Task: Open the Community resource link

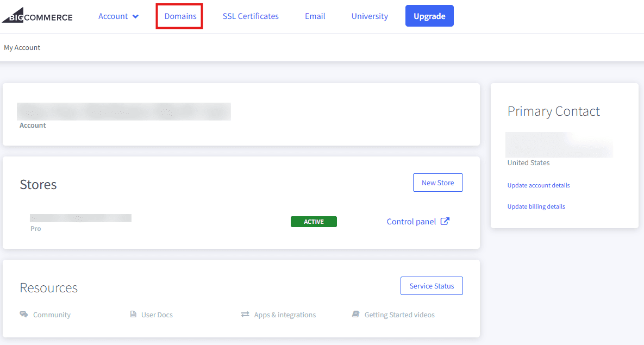Action: click(x=52, y=315)
